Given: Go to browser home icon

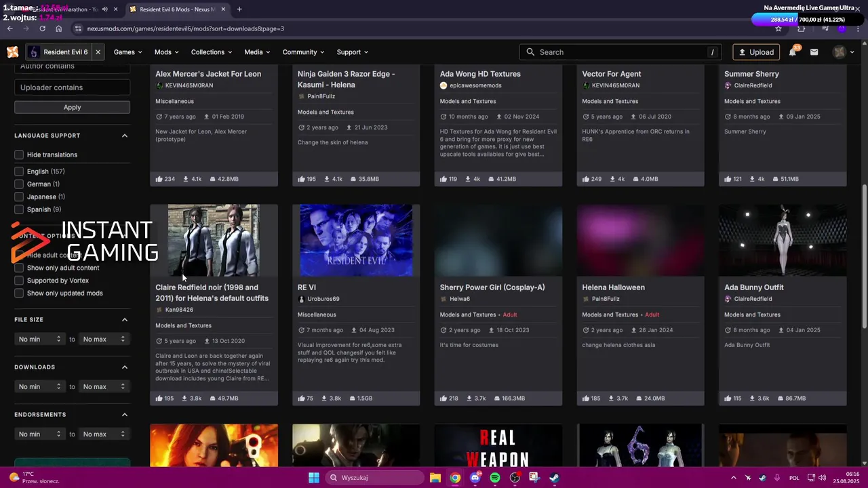Looking at the screenshot, I should pyautogui.click(x=58, y=28).
